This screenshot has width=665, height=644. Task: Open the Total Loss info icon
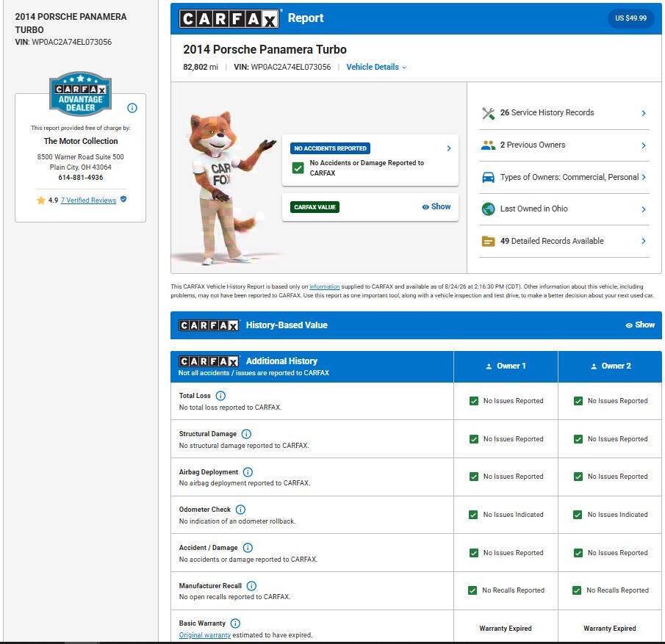(x=220, y=396)
